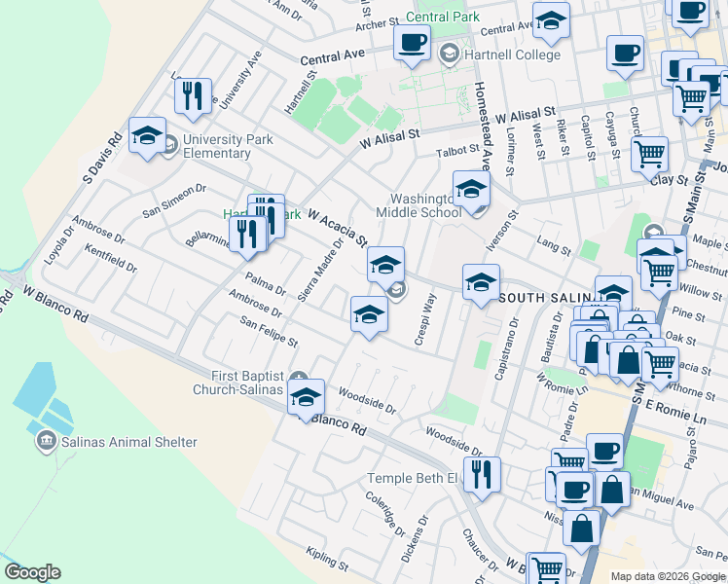The height and width of the screenshot is (584, 728).
Task: Click the Crespi Way street label
Action: (x=425, y=319)
